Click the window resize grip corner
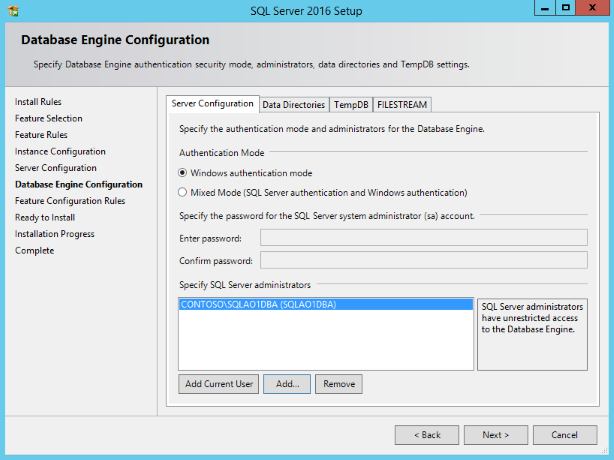Viewport: 614px width, 460px height. [x=605, y=451]
